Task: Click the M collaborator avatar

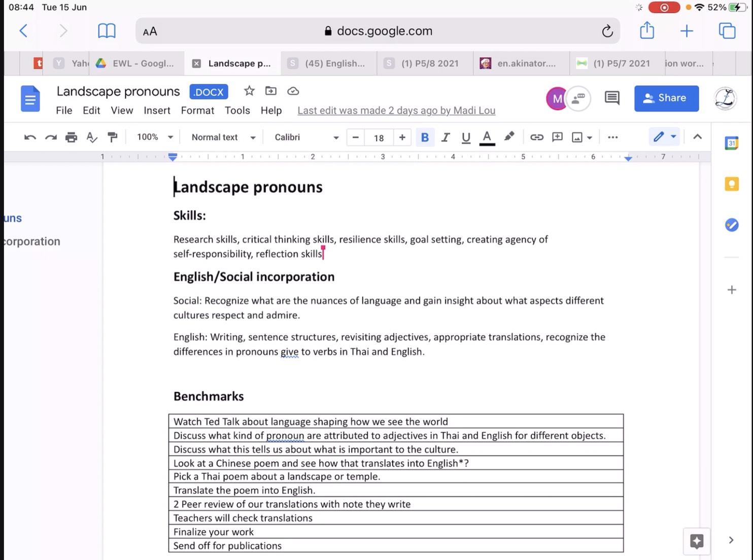Action: coord(557,98)
